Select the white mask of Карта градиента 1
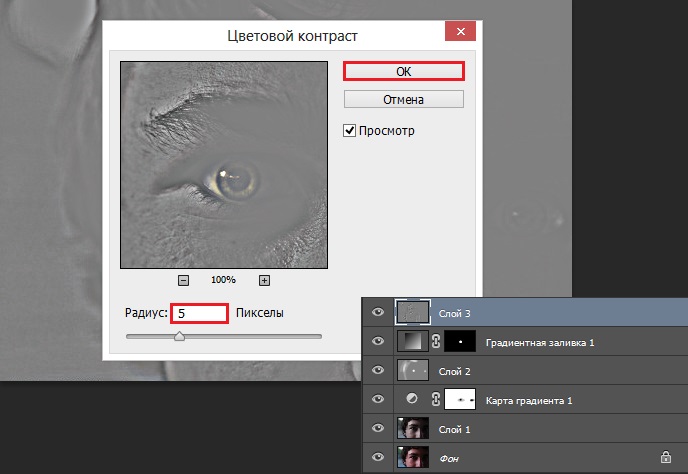The image size is (688, 474). 460,399
